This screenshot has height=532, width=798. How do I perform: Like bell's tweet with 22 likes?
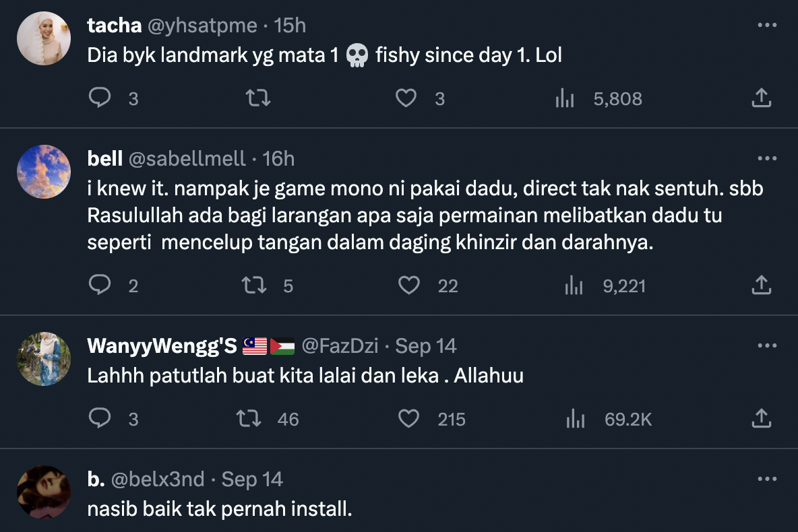coord(409,286)
